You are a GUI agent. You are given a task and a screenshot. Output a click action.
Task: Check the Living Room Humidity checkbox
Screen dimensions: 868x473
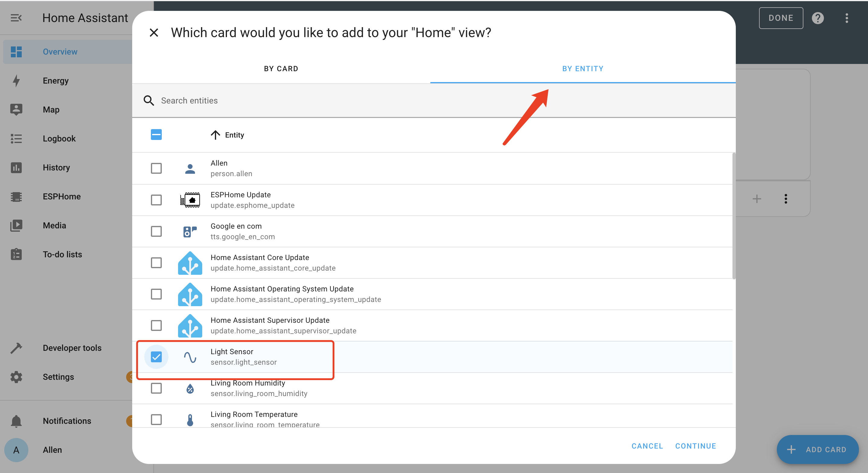(156, 388)
